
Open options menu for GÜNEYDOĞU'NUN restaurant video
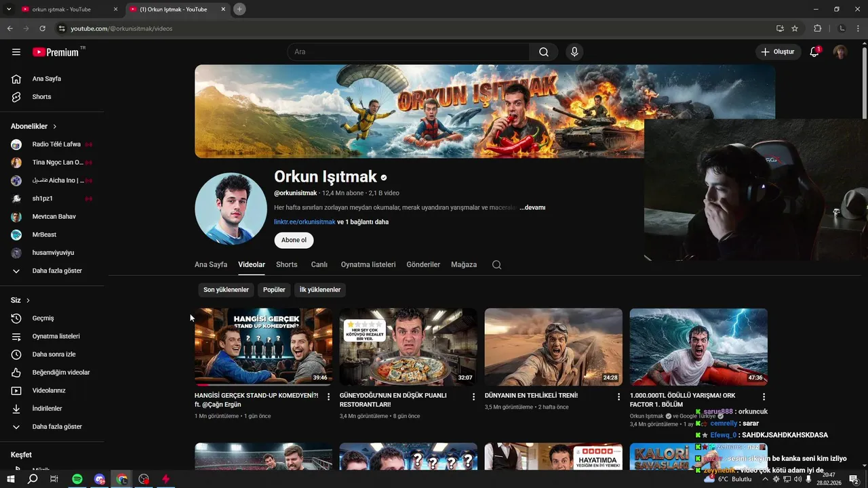tap(474, 396)
